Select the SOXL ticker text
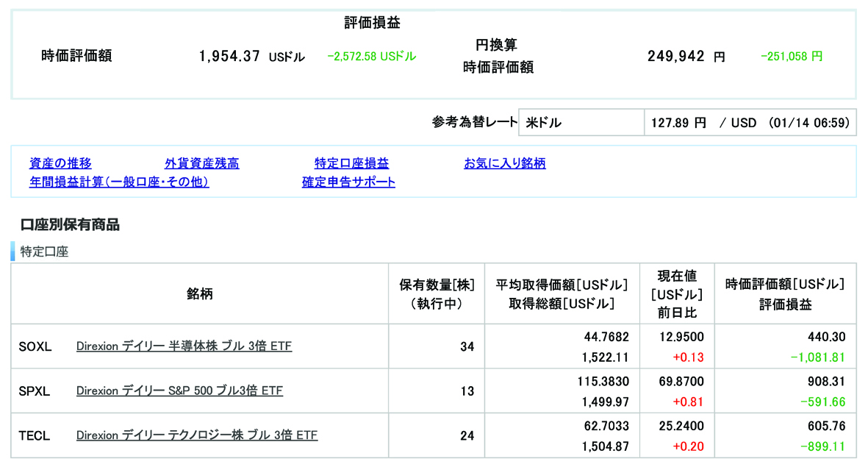The height and width of the screenshot is (467, 868). (x=35, y=347)
